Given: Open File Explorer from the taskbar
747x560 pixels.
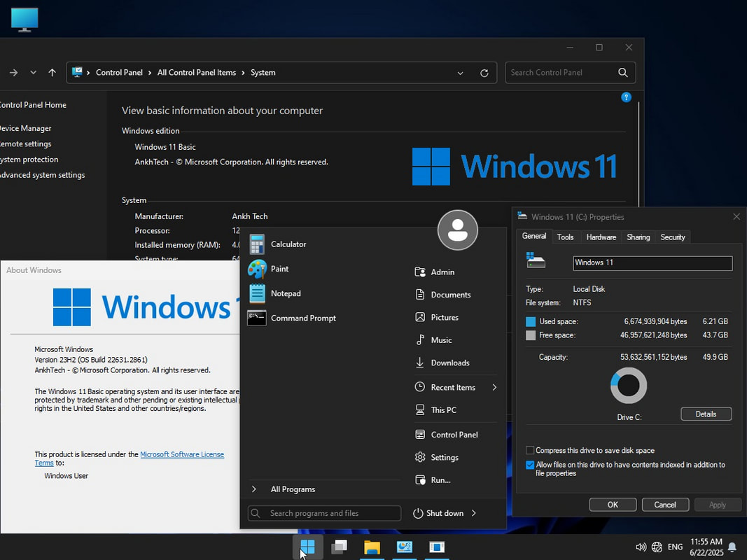Looking at the screenshot, I should [372, 547].
